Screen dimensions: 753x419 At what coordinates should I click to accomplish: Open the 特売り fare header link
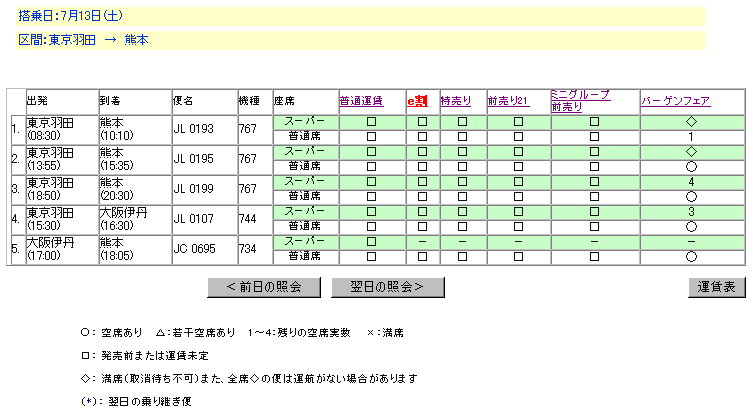pyautogui.click(x=456, y=101)
